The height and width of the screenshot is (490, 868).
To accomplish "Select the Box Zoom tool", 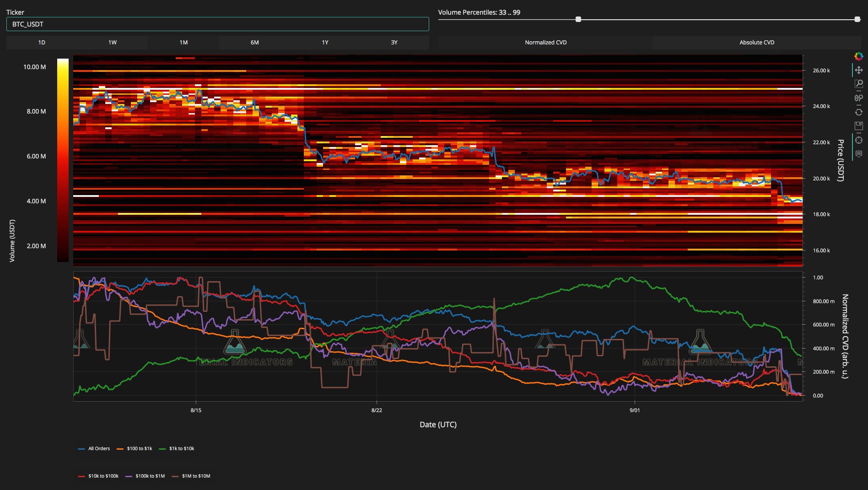I will (x=858, y=84).
